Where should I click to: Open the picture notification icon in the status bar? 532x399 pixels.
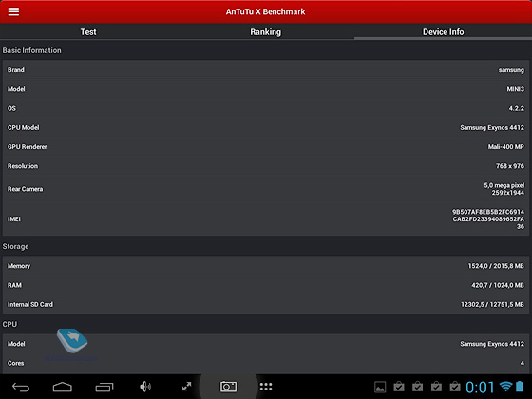(x=380, y=387)
